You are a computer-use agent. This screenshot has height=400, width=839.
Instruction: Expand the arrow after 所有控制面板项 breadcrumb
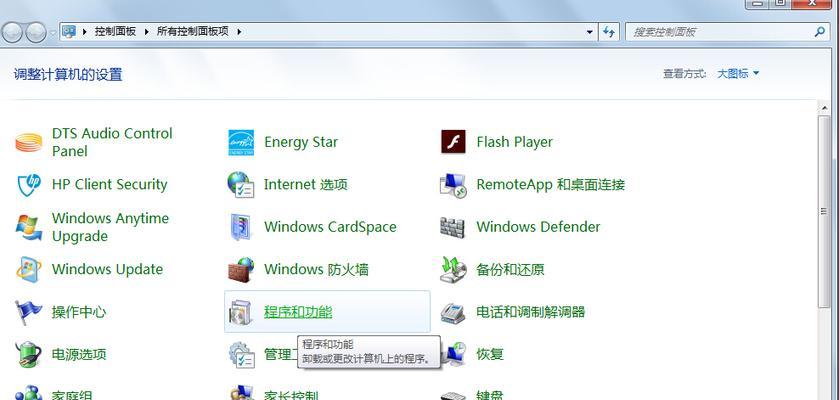(x=239, y=32)
